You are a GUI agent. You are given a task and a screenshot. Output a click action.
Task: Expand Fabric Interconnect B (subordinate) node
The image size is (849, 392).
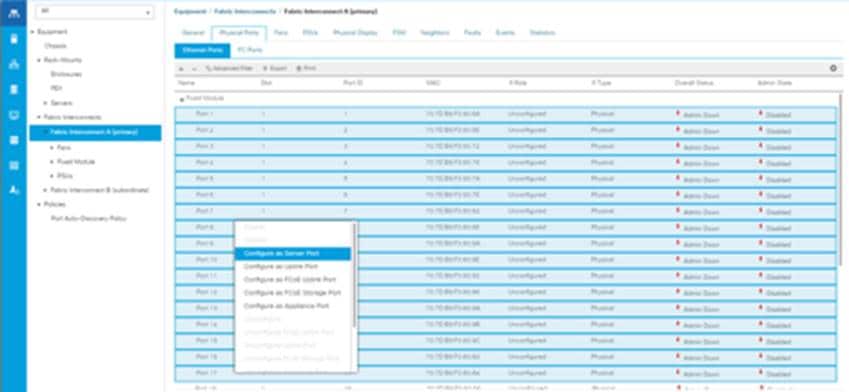pyautogui.click(x=46, y=190)
